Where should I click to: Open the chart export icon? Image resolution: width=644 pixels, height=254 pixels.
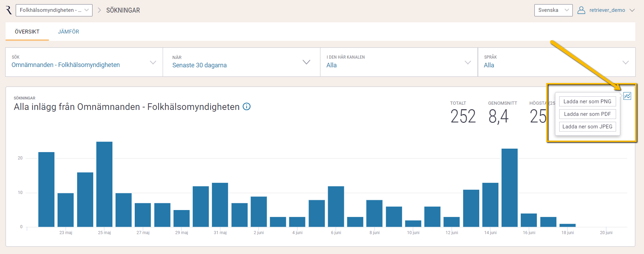click(x=627, y=96)
